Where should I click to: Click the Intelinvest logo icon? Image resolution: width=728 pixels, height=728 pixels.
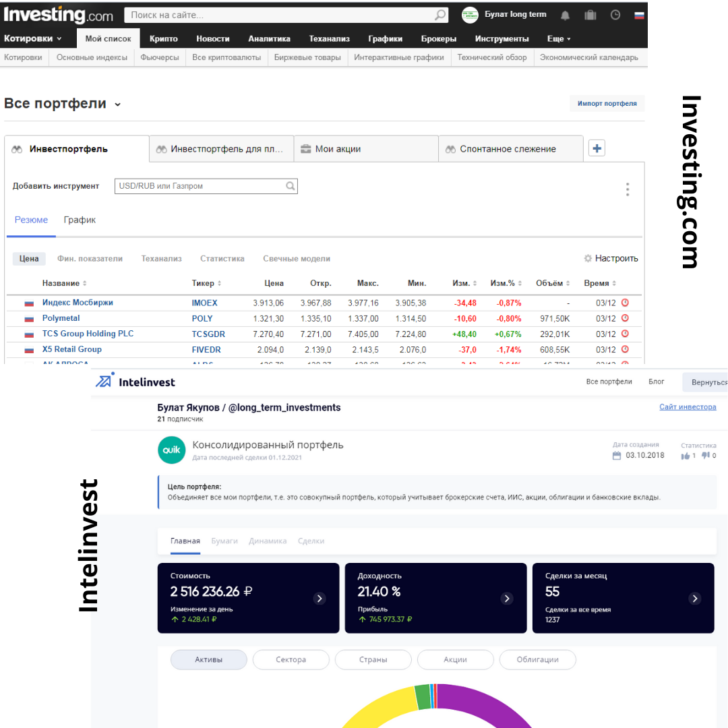click(104, 380)
